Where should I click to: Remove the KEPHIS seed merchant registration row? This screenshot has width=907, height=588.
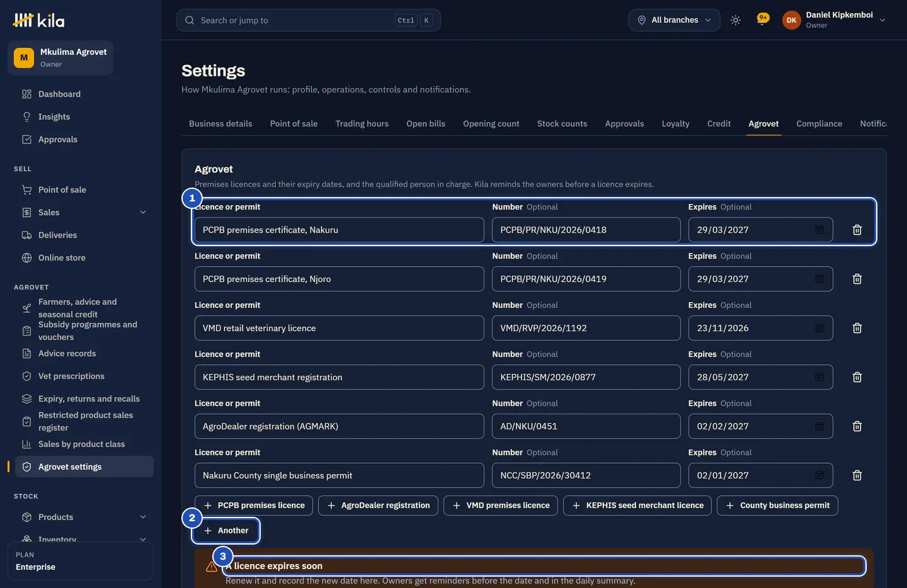click(x=857, y=377)
